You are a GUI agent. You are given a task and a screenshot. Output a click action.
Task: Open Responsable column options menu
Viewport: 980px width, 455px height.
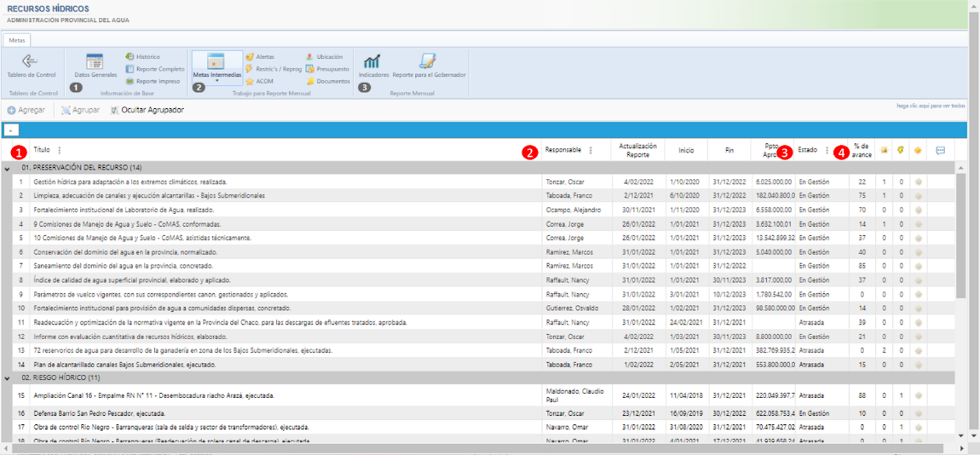point(590,150)
